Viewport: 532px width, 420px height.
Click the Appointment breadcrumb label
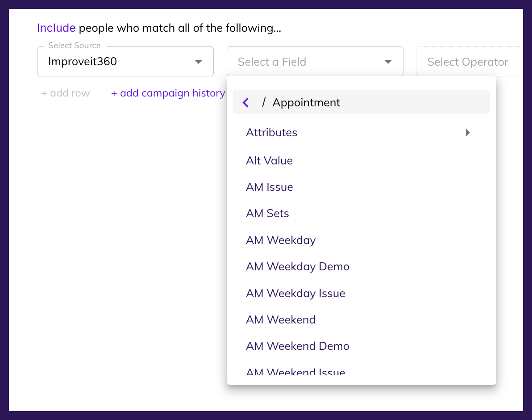pos(306,102)
